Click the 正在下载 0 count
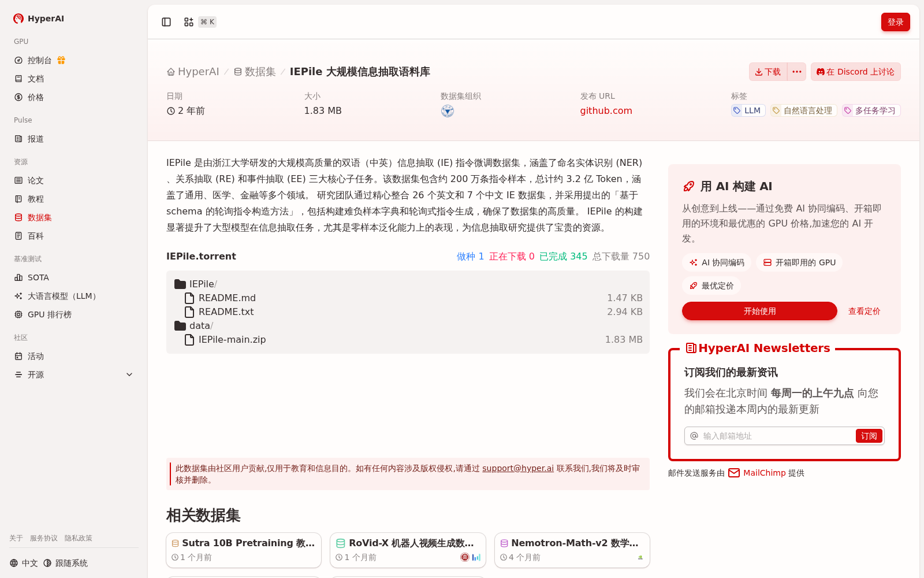The height and width of the screenshot is (578, 924). click(x=512, y=256)
